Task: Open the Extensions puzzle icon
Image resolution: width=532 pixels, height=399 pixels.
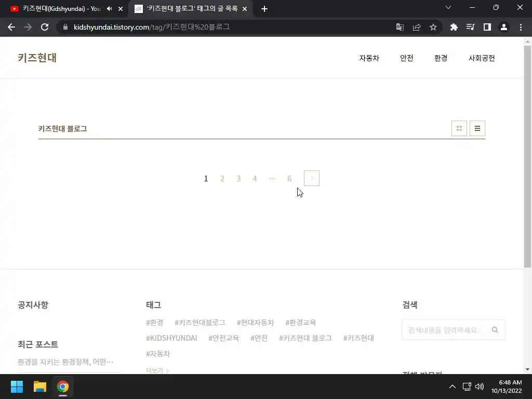Action: (454, 27)
